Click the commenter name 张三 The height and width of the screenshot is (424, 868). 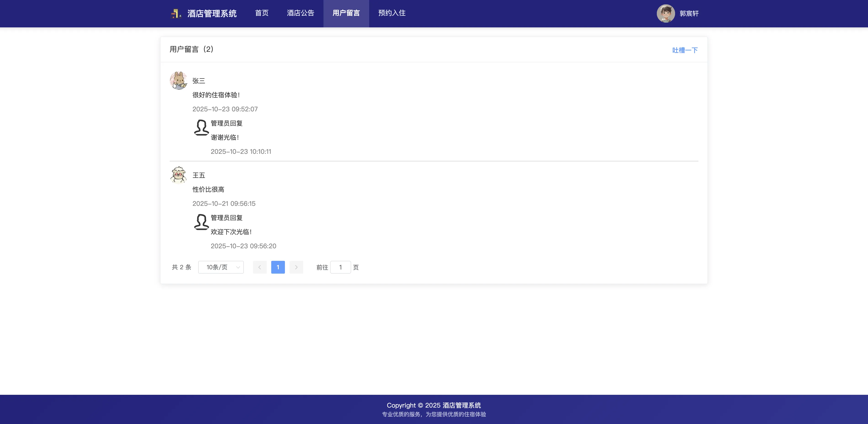pos(198,81)
